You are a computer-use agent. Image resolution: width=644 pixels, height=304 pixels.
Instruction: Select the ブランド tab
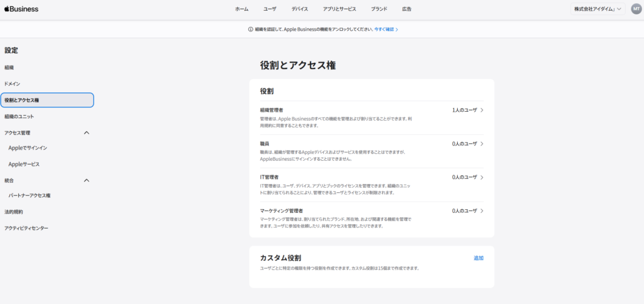click(379, 9)
